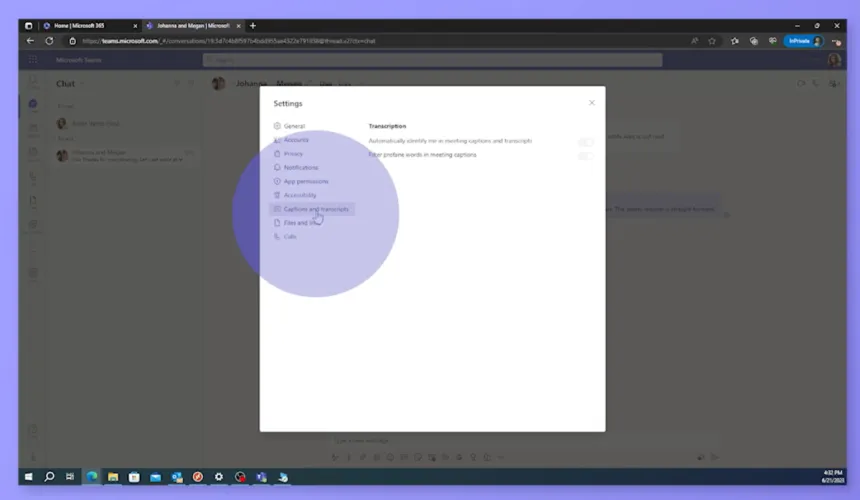The width and height of the screenshot is (860, 500).
Task: Open the General settings section
Action: point(293,126)
